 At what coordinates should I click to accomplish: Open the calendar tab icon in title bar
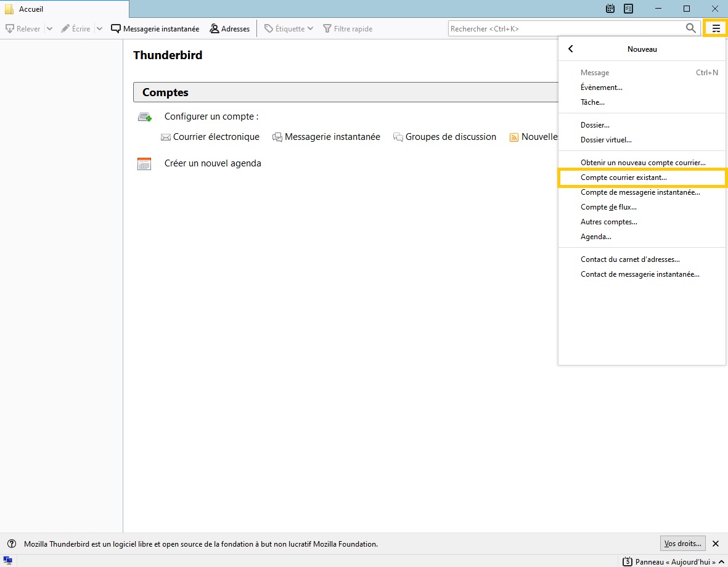click(610, 9)
